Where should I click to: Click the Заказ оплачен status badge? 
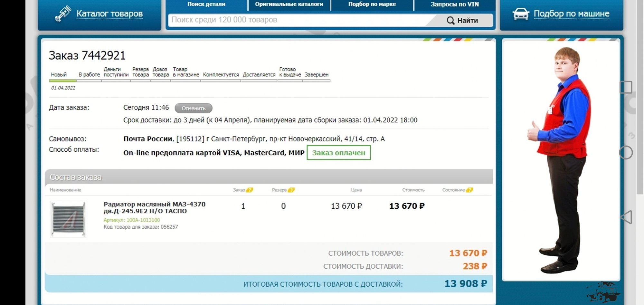coord(339,153)
